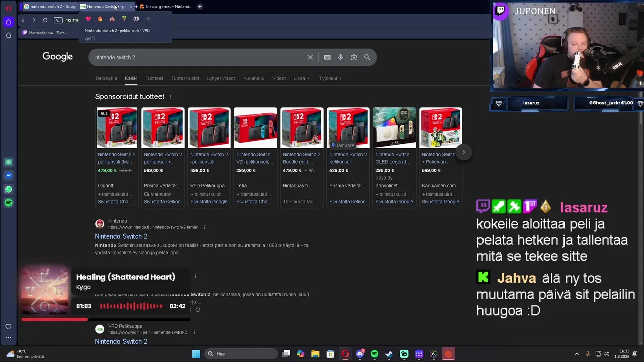The height and width of the screenshot is (362, 644).
Task: Submit search with the magnifier icon
Action: click(x=367, y=57)
